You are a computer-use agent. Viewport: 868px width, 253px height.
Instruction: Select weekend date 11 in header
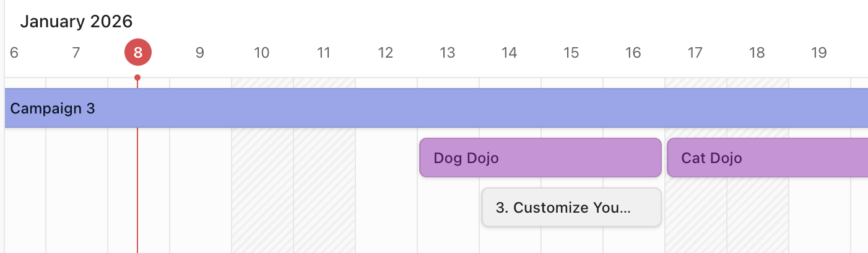click(x=324, y=53)
